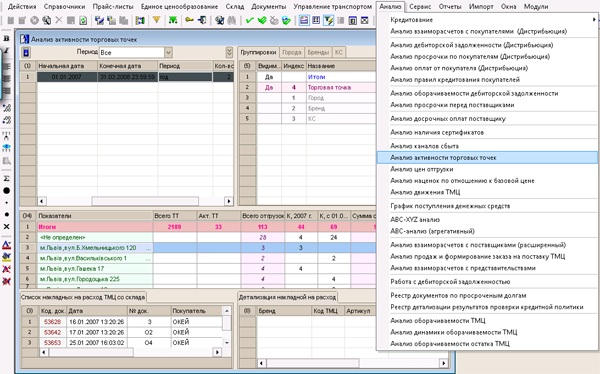Choose Анализ наличия сертификатов menu entry
Viewport: 600px width, 374px height.
(437, 132)
